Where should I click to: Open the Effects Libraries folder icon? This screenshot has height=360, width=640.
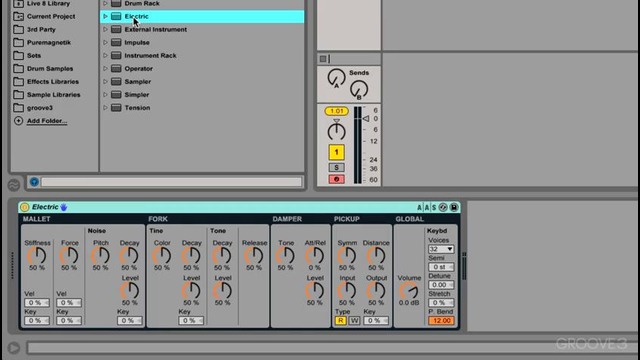point(18,82)
